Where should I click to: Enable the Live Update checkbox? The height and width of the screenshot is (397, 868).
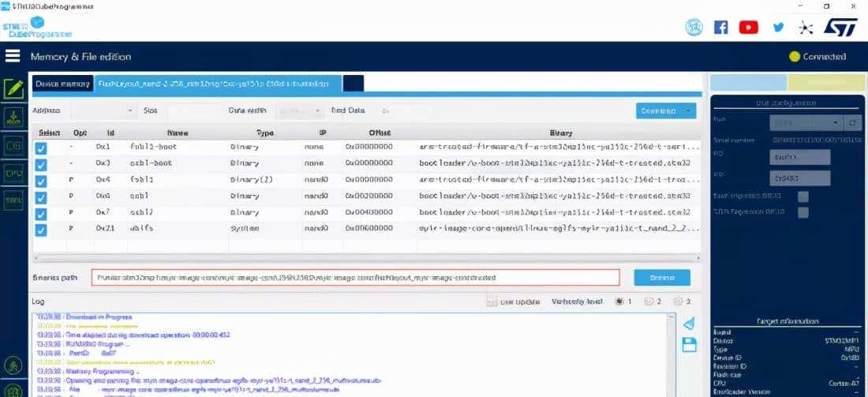[x=492, y=301]
